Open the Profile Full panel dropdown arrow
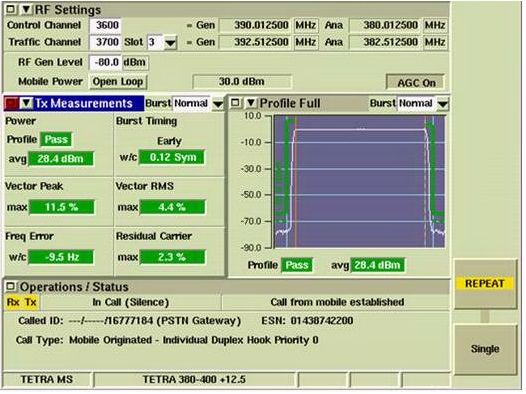This screenshot has height=394, width=526. [x=251, y=103]
